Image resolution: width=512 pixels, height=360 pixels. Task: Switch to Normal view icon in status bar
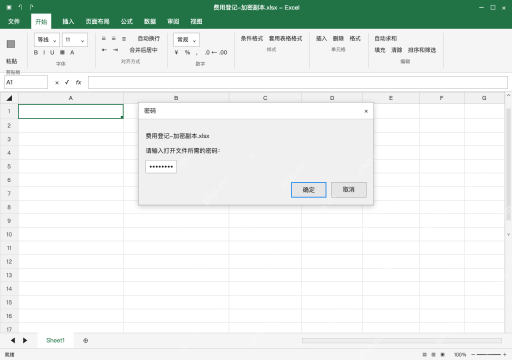tap(424, 355)
